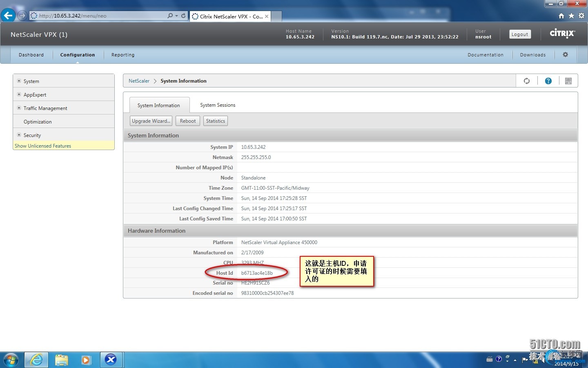Click the Serial no value HE2H91SCZ6
The image size is (588, 368).
click(x=255, y=283)
